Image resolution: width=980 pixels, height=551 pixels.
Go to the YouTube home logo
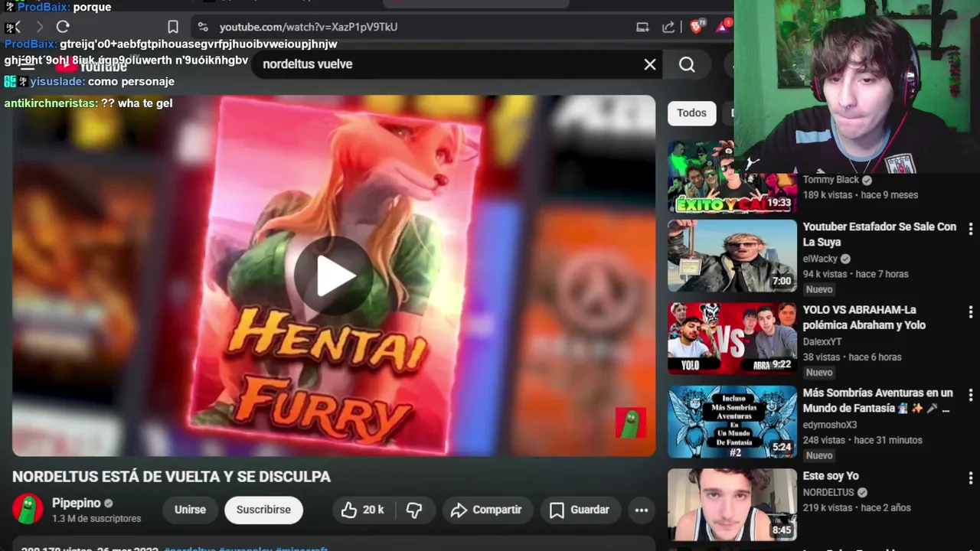pos(90,66)
